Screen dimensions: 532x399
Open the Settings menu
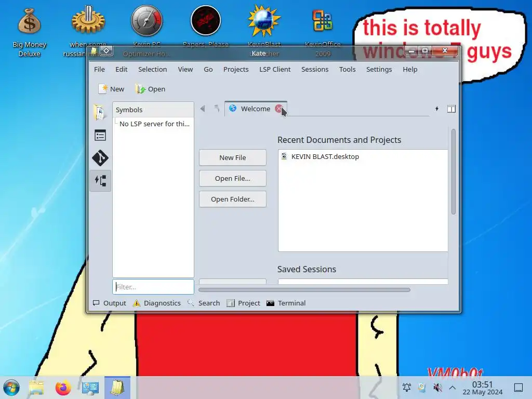(379, 69)
